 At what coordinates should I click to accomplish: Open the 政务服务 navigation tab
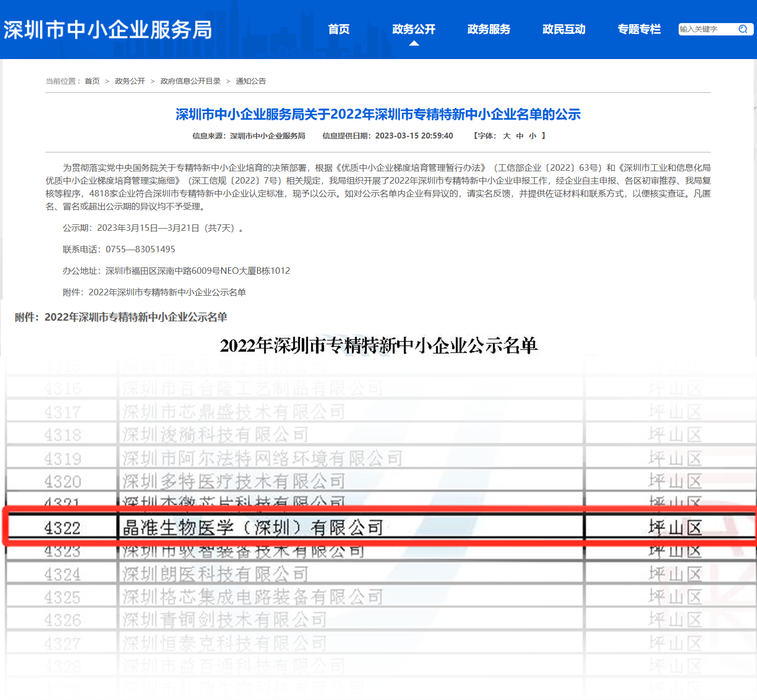(x=489, y=29)
